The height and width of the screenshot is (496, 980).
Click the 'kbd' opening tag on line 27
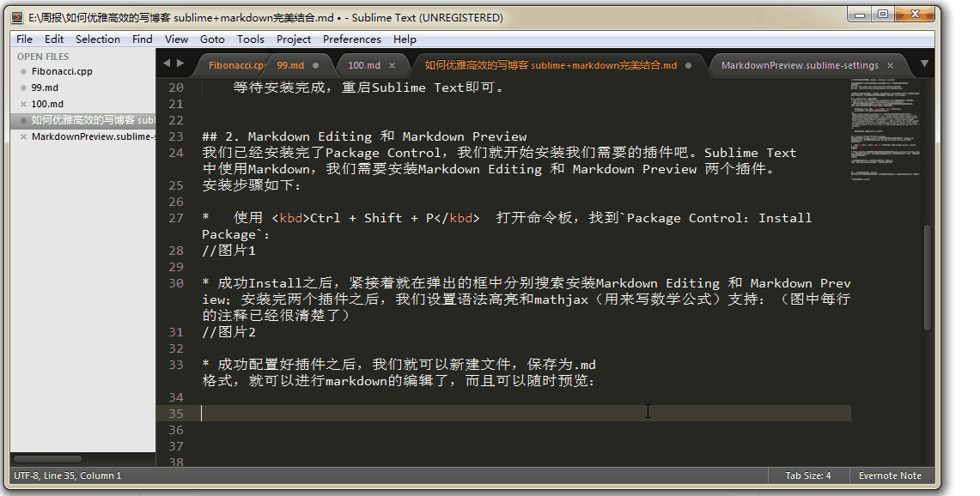(x=290, y=218)
